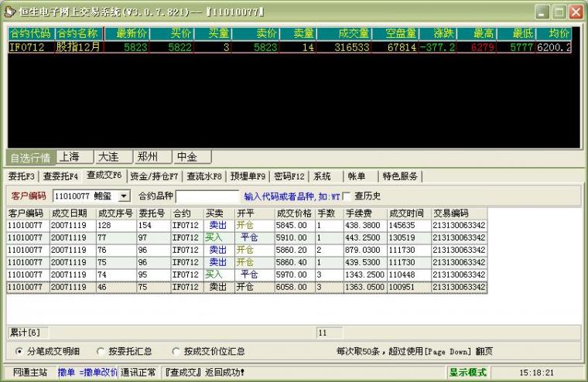Maximize the trading system window

[559, 12]
